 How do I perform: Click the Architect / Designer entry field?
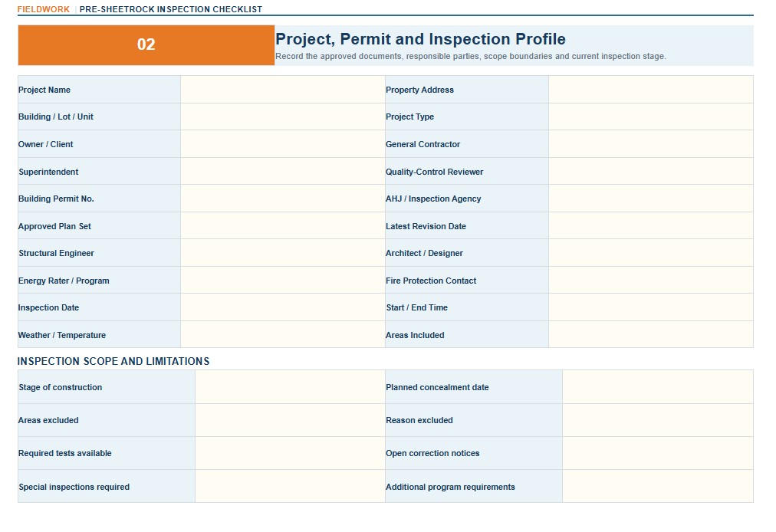point(651,253)
